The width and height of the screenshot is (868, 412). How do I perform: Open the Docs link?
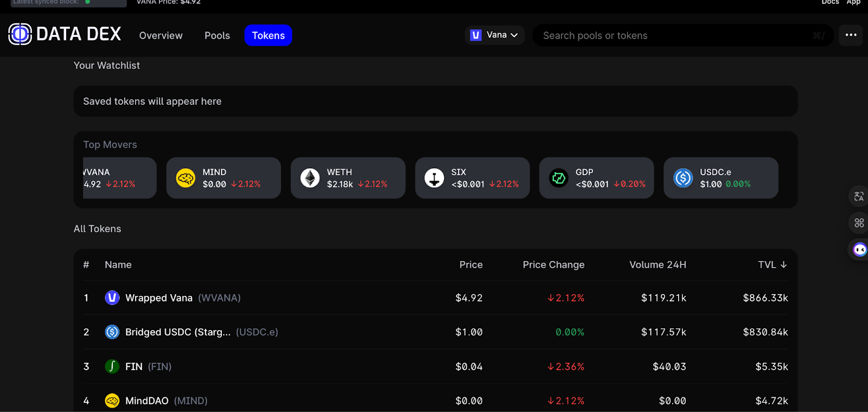[x=830, y=2]
